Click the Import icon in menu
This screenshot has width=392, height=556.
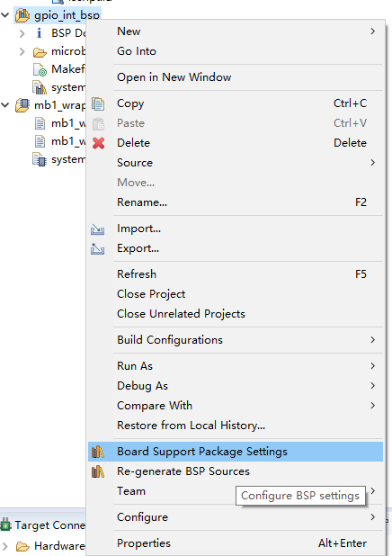pos(97,229)
